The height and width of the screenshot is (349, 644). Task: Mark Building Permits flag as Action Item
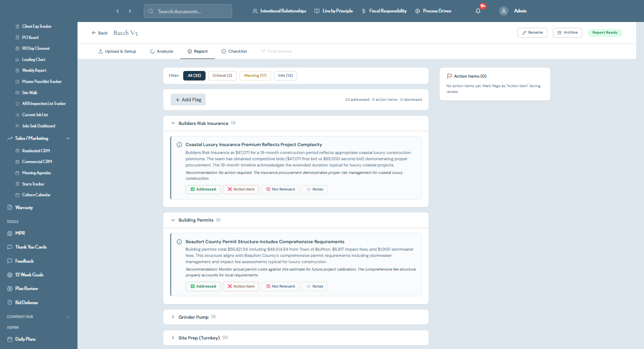coord(241,286)
